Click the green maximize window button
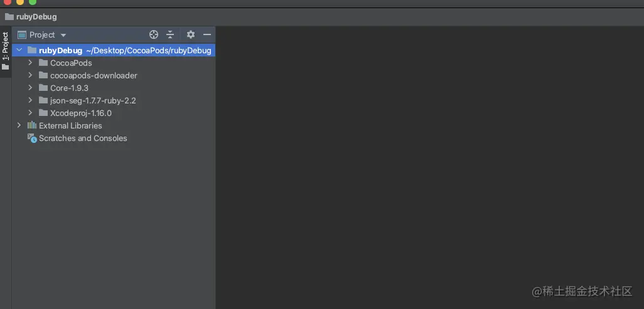The width and height of the screenshot is (644, 309). pyautogui.click(x=33, y=2)
